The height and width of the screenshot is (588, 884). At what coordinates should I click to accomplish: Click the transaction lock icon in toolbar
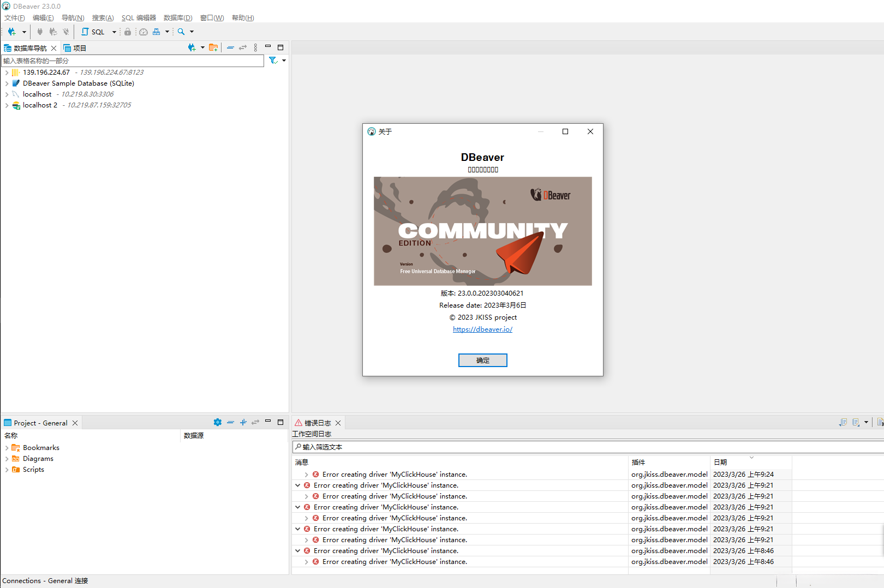[x=128, y=32]
